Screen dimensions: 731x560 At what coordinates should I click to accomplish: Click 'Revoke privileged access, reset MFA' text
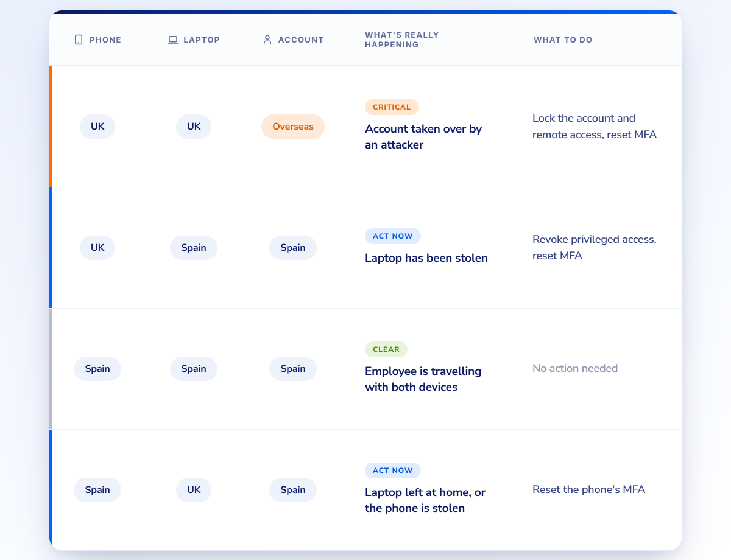595,248
